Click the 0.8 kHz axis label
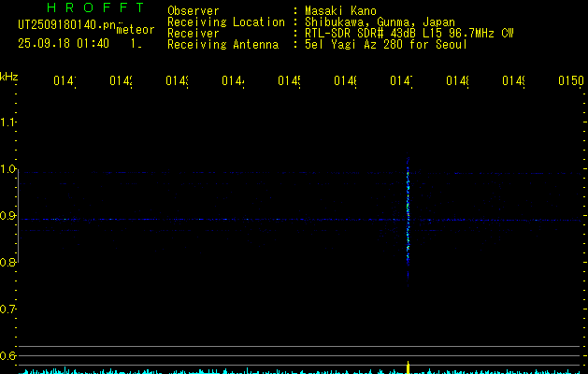The width and height of the screenshot is (588, 374). [x=7, y=262]
